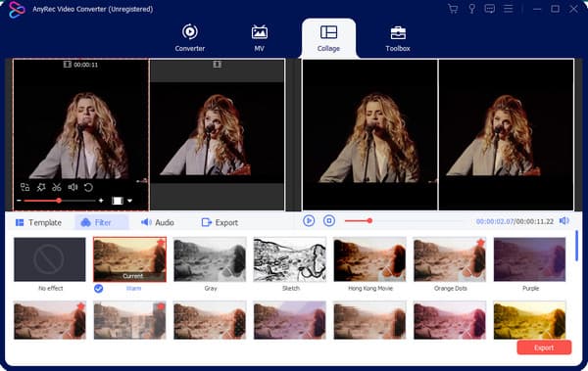Click the Converter circular arrow icon
Screen dimensions: 588x371
[190, 32]
